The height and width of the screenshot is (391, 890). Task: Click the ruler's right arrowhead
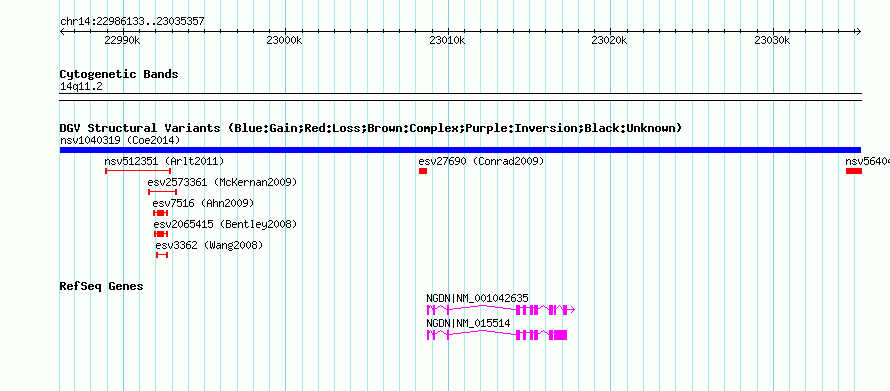click(859, 31)
